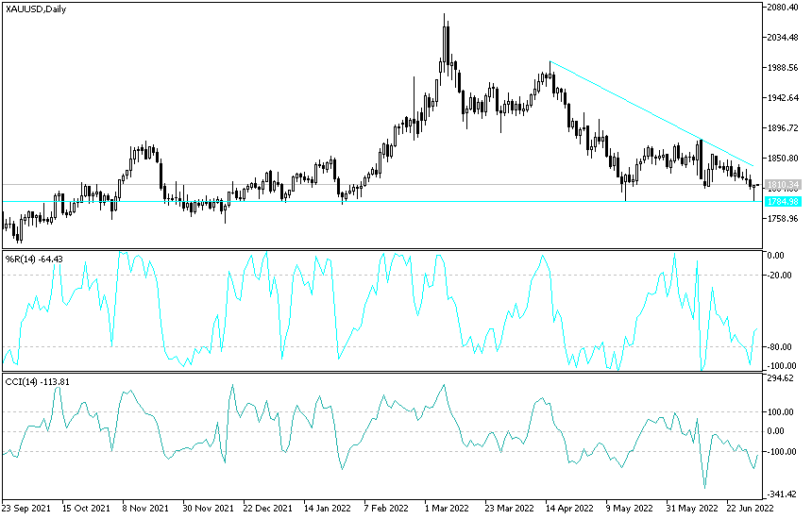The height and width of the screenshot is (519, 812).
Task: Click the 7 Feb 2022 date label
Action: (386, 508)
